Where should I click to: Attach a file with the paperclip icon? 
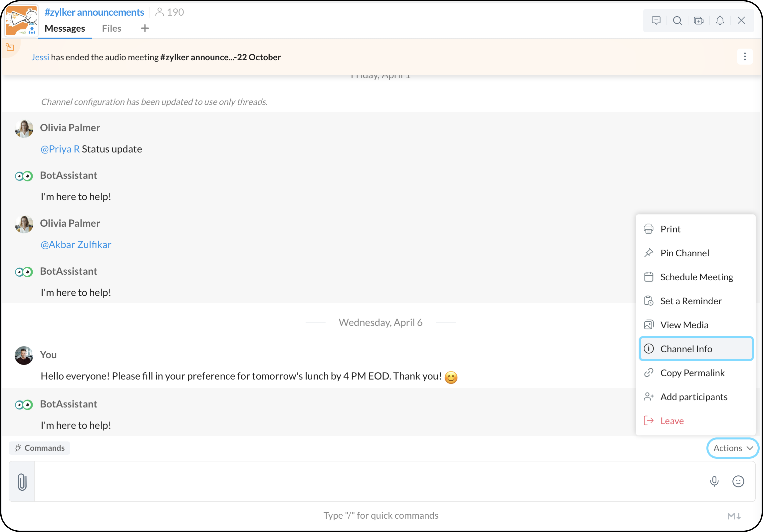click(22, 482)
